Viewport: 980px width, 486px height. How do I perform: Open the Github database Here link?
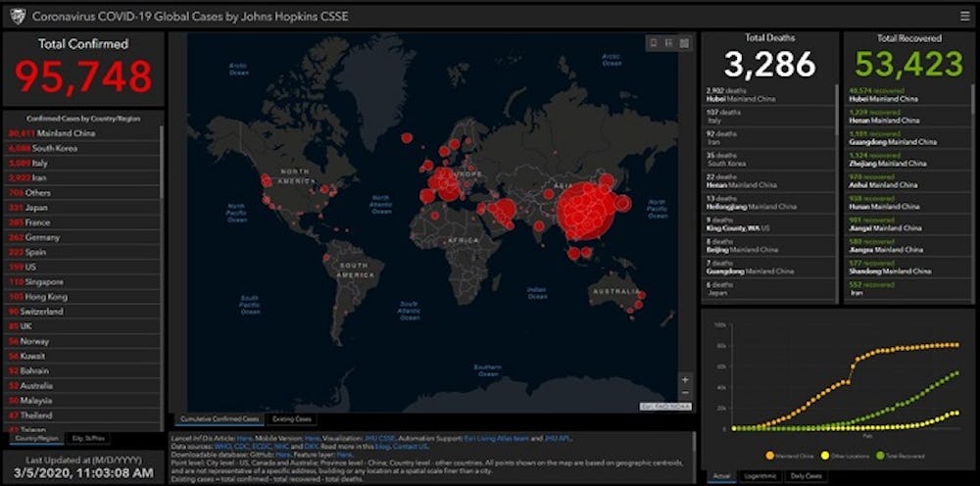282,455
